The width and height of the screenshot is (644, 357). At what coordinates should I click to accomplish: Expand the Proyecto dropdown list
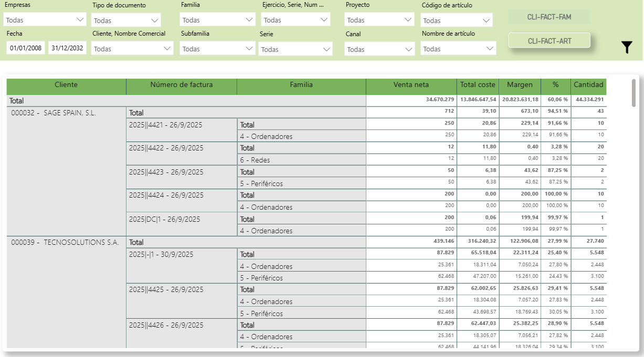(x=379, y=20)
